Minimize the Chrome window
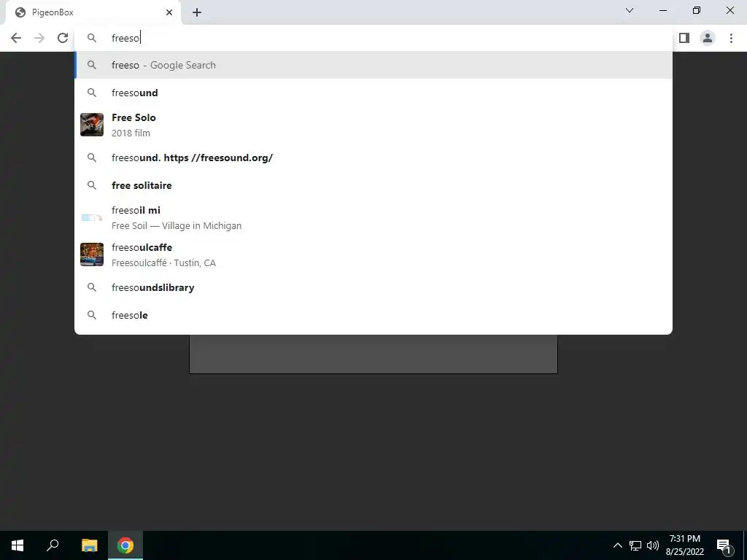This screenshot has height=560, width=747. (x=663, y=10)
